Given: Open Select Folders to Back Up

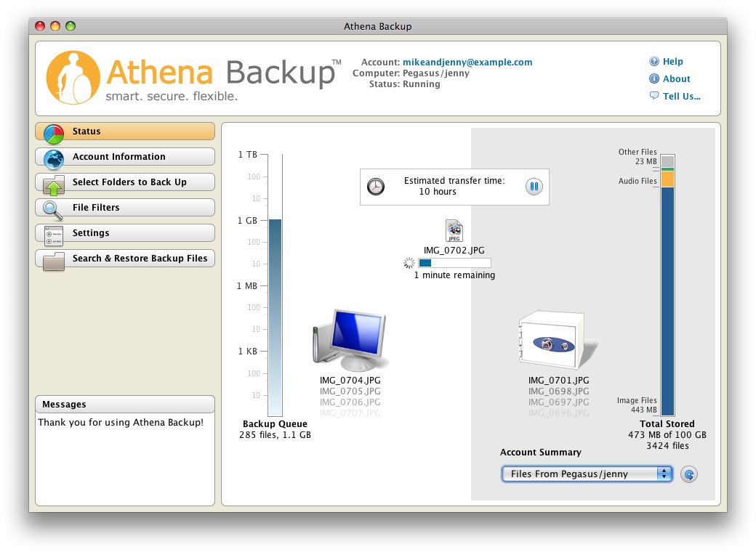Looking at the screenshot, I should point(125,182).
